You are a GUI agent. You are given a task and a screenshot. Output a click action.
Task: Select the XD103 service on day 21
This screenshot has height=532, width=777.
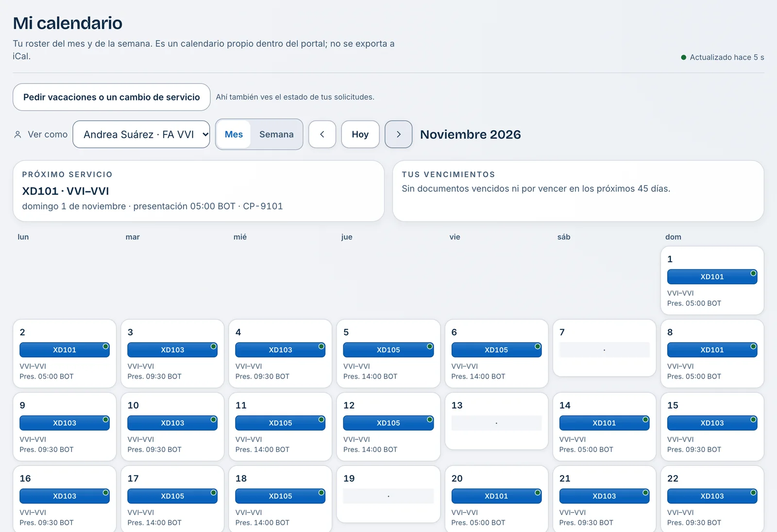pos(604,496)
